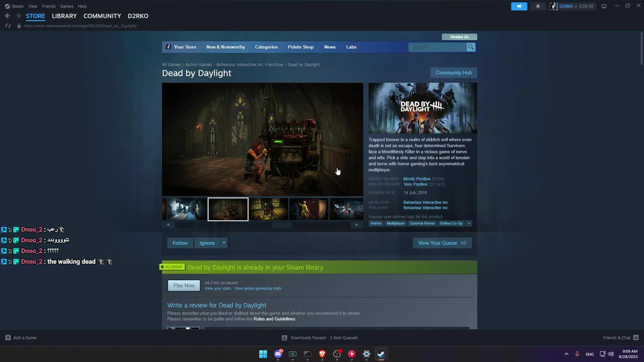The image size is (644, 362).
Task: Open the LIBRARY tab
Action: pyautogui.click(x=64, y=16)
